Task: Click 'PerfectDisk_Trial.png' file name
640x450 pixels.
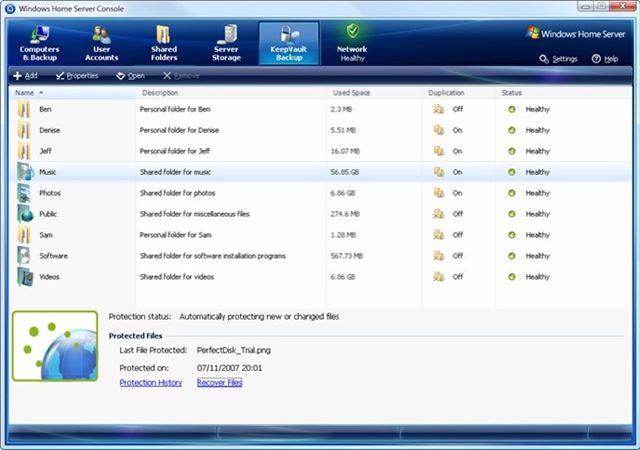Action: (x=234, y=350)
